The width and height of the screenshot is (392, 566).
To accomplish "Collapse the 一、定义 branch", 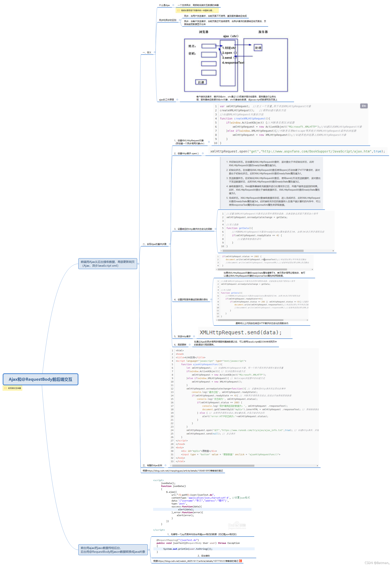I will (154, 52).
